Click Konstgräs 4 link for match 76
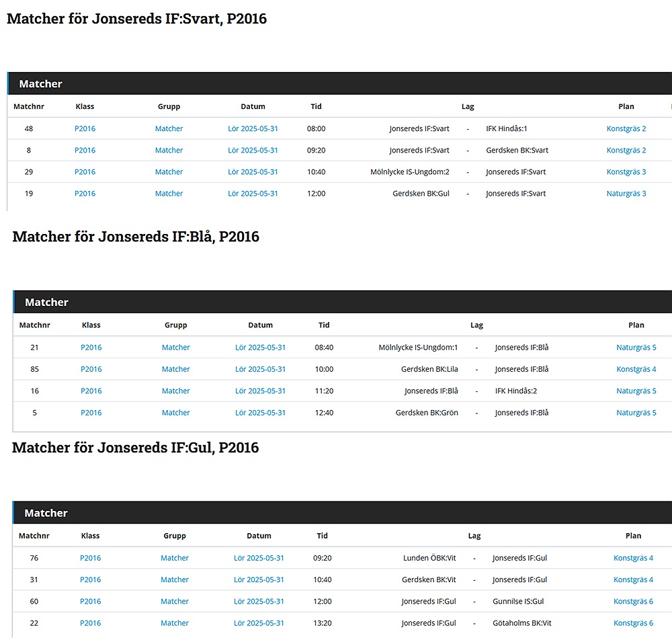 coord(633,558)
